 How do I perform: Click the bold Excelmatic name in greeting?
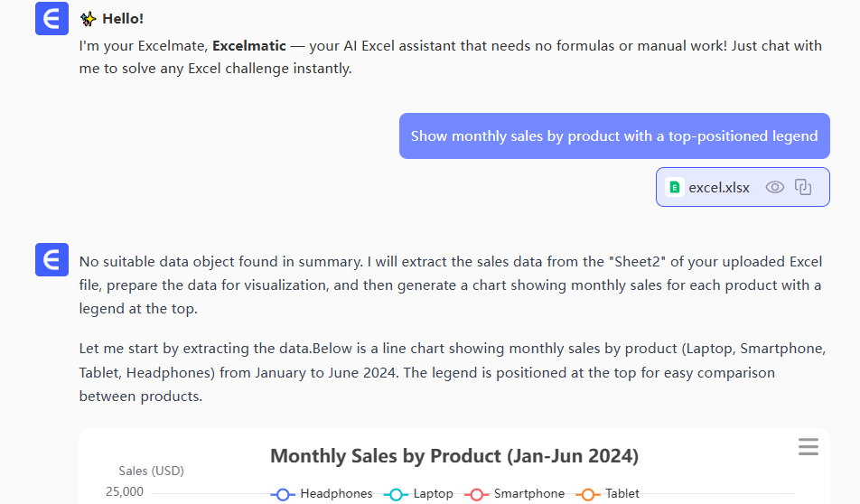click(x=249, y=46)
